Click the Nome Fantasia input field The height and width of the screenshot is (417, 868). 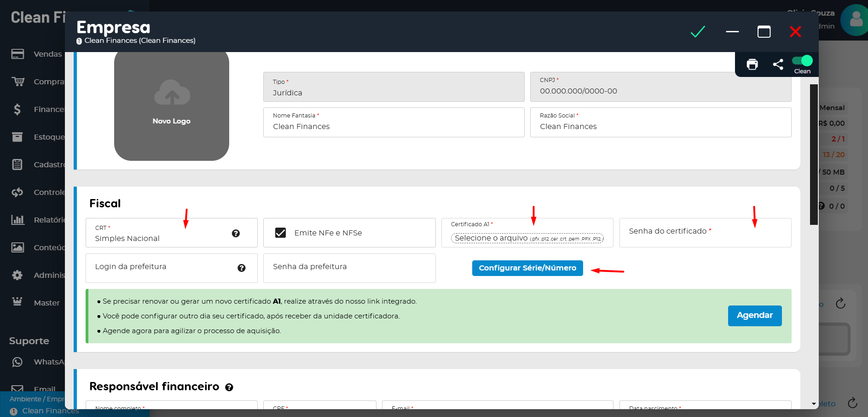point(393,126)
